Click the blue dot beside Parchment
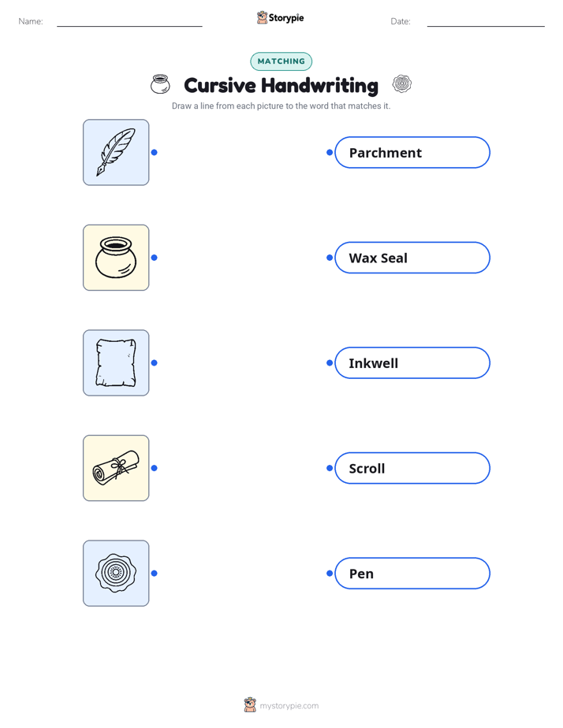 (x=330, y=152)
